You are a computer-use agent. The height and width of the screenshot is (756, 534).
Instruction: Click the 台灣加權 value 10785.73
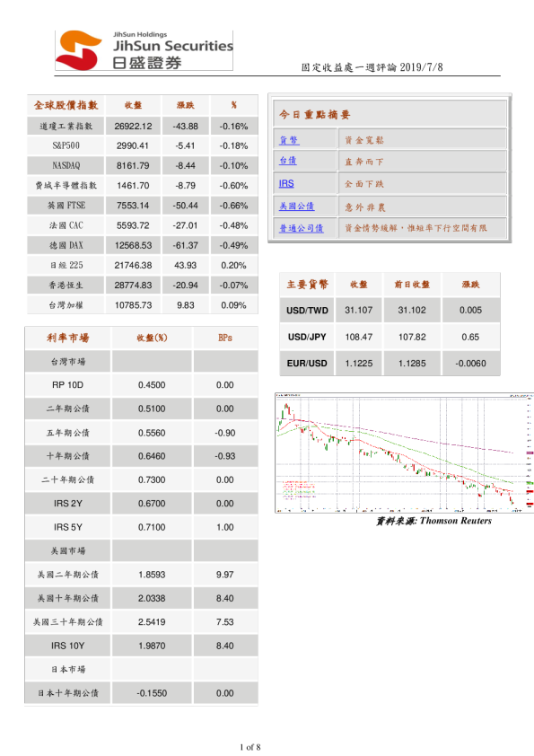pos(133,305)
